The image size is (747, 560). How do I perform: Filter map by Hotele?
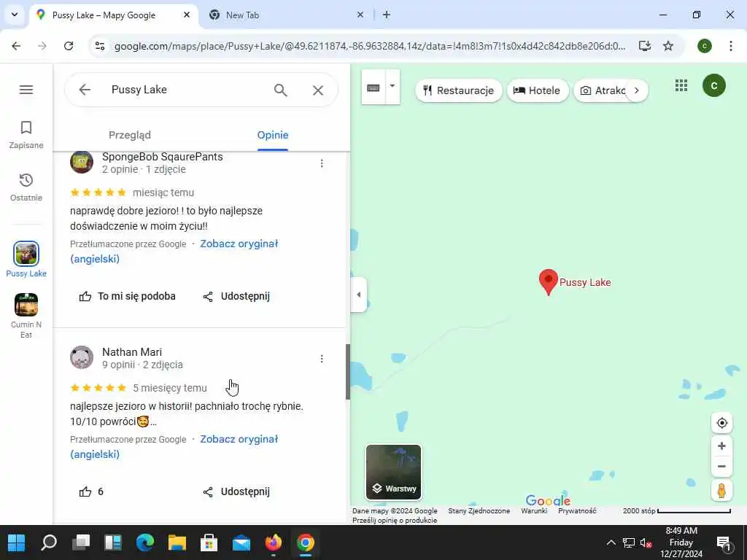click(x=538, y=90)
